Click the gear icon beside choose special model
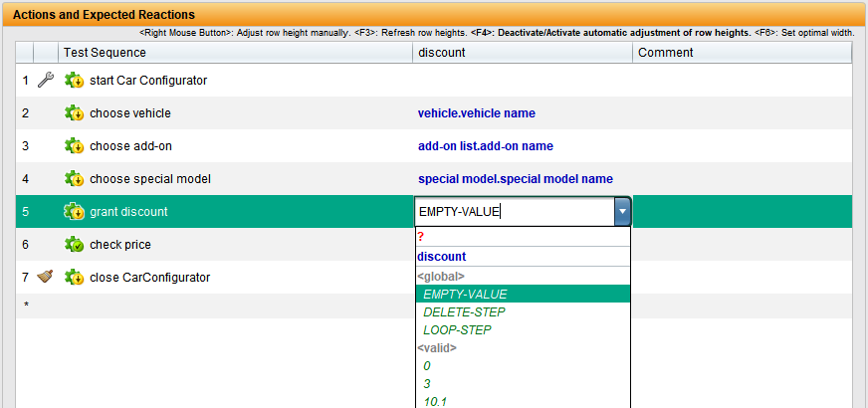Screen dimensions: 868x408 click(x=74, y=179)
